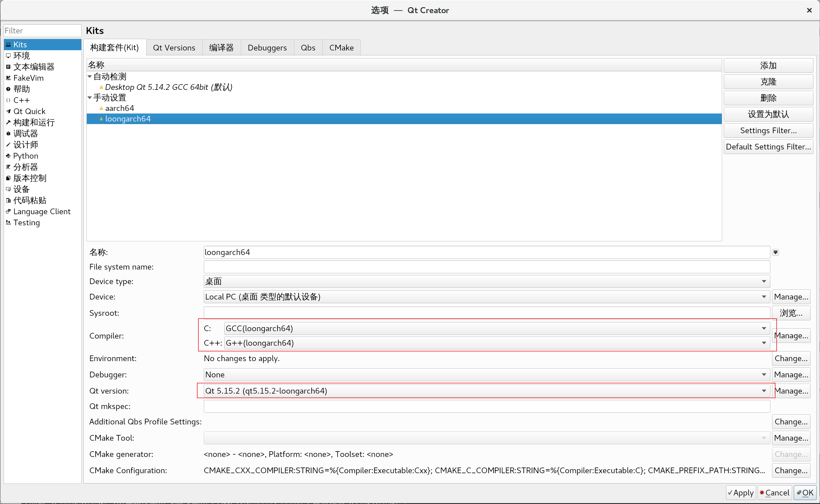The width and height of the screenshot is (820, 504).
Task: Open the 分析器 settings section
Action: pyautogui.click(x=25, y=167)
